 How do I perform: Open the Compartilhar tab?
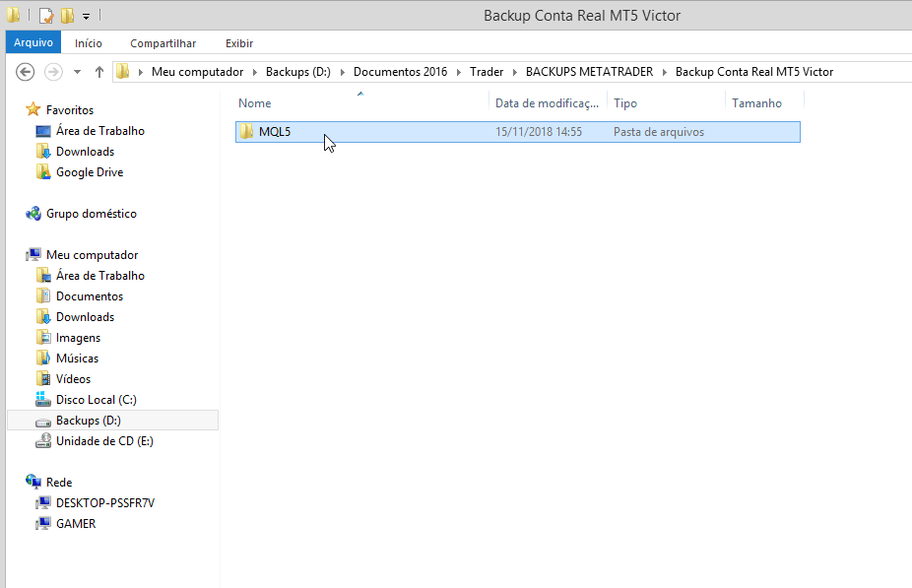[x=163, y=43]
